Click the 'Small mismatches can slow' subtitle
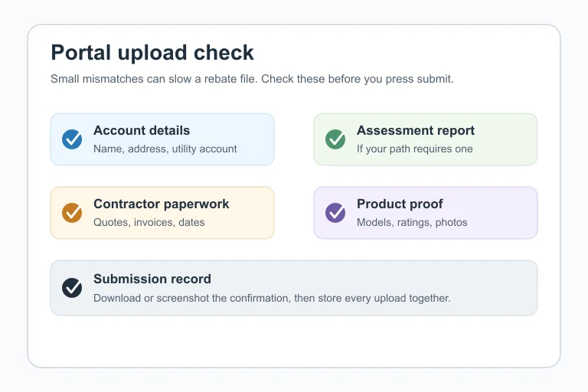Viewport: 588px width, 392px height. click(x=252, y=79)
